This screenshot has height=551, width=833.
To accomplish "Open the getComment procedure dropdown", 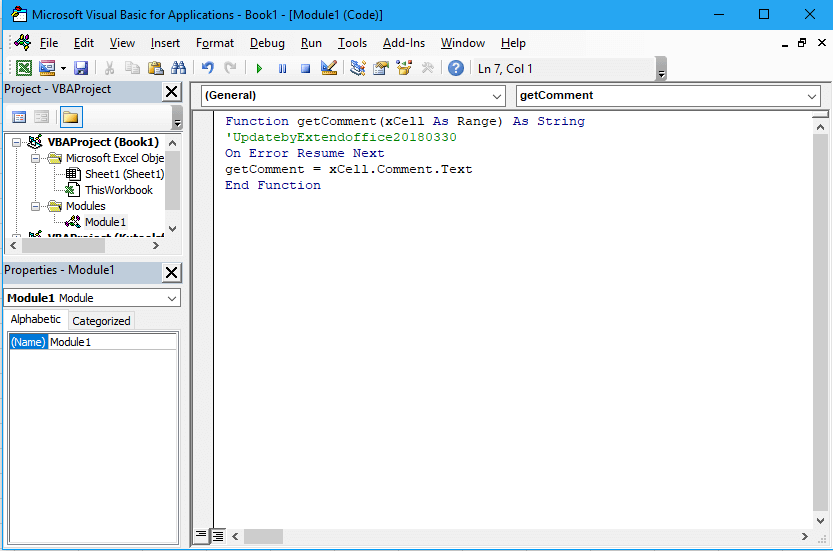I will coord(812,96).
